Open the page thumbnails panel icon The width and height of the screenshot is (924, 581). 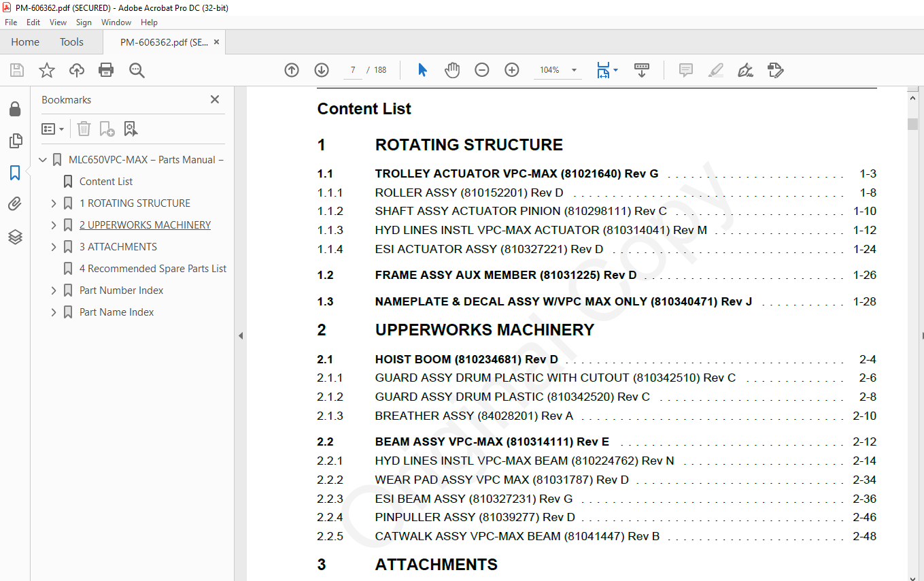(15, 141)
